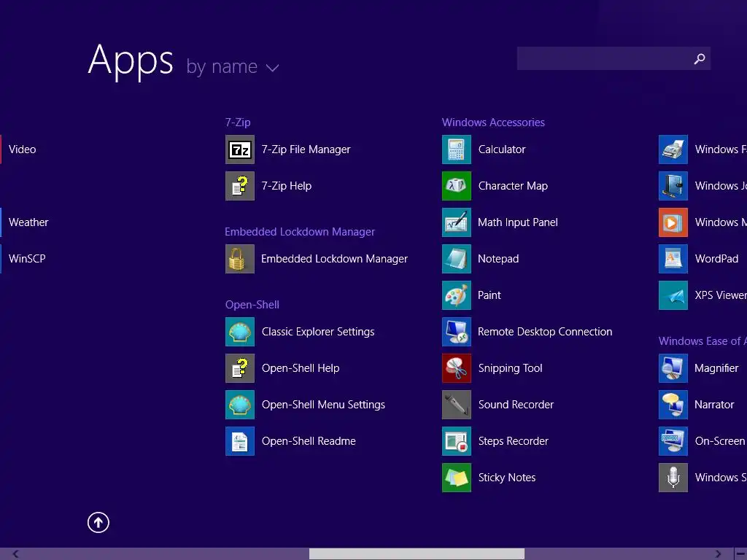This screenshot has width=747, height=560.
Task: Launch the Narrator icon
Action: tap(673, 404)
